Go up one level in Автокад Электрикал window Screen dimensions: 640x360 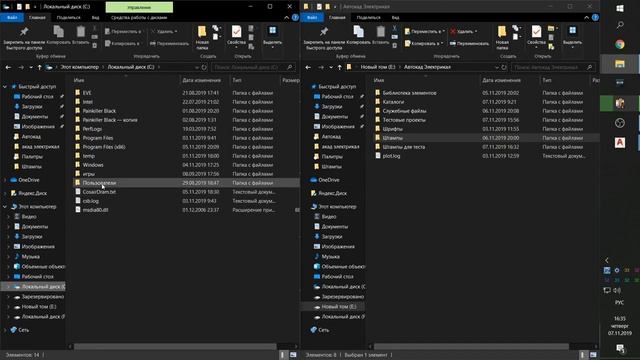(340, 67)
